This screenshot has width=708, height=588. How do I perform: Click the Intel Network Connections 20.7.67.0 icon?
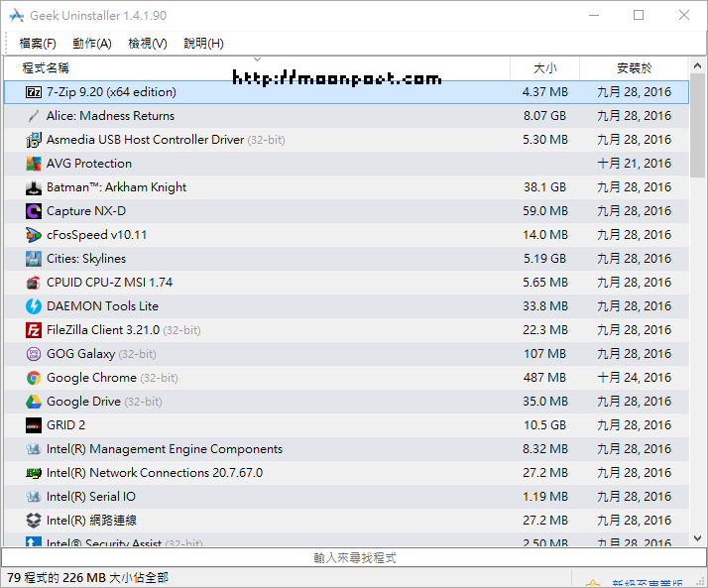pos(34,473)
